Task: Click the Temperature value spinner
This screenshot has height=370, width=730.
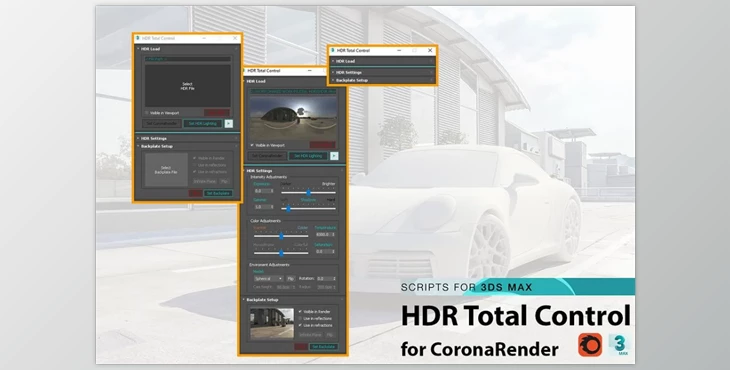Action: click(x=325, y=235)
